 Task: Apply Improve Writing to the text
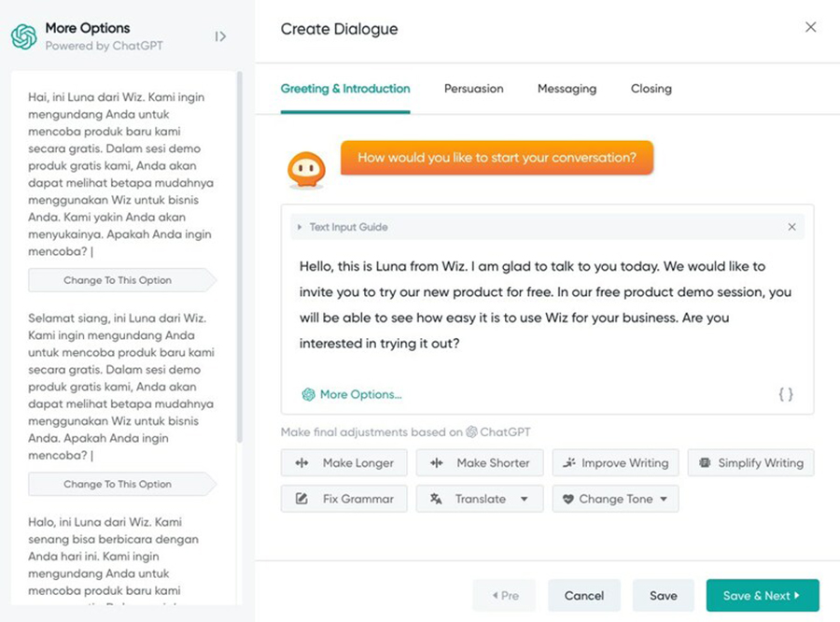pyautogui.click(x=615, y=462)
